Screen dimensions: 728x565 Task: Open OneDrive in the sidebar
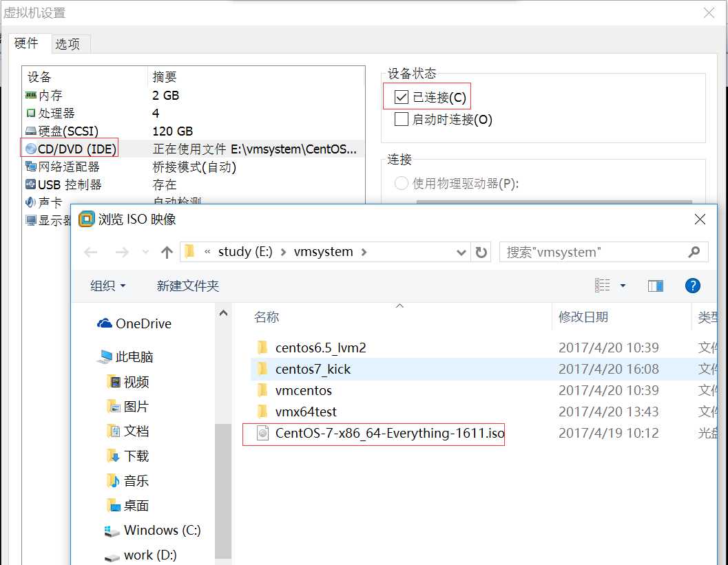[134, 323]
